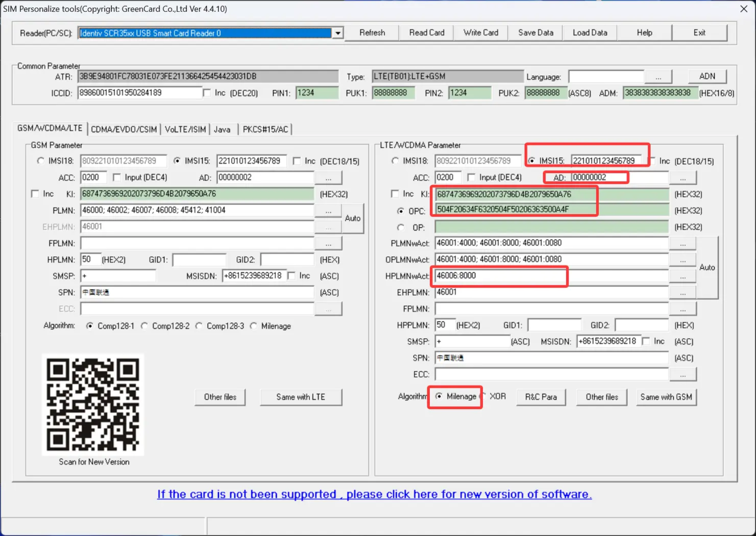Select the GSM IMSI15 radio button
Viewport: 756px width, 536px height.
click(177, 161)
